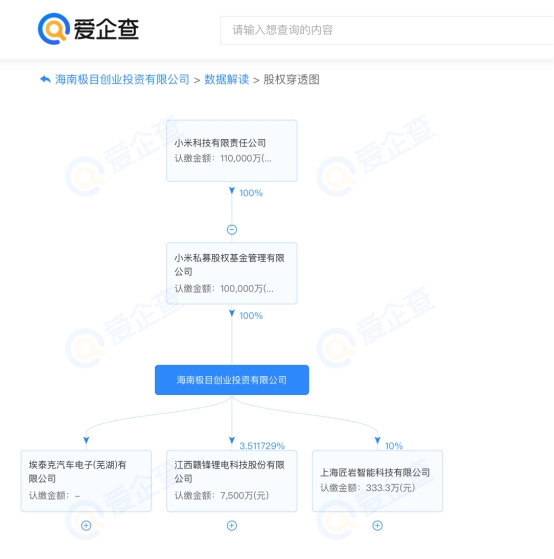Collapse the minus node under 小米科技有限责任公司
The image size is (554, 559).
tap(232, 230)
